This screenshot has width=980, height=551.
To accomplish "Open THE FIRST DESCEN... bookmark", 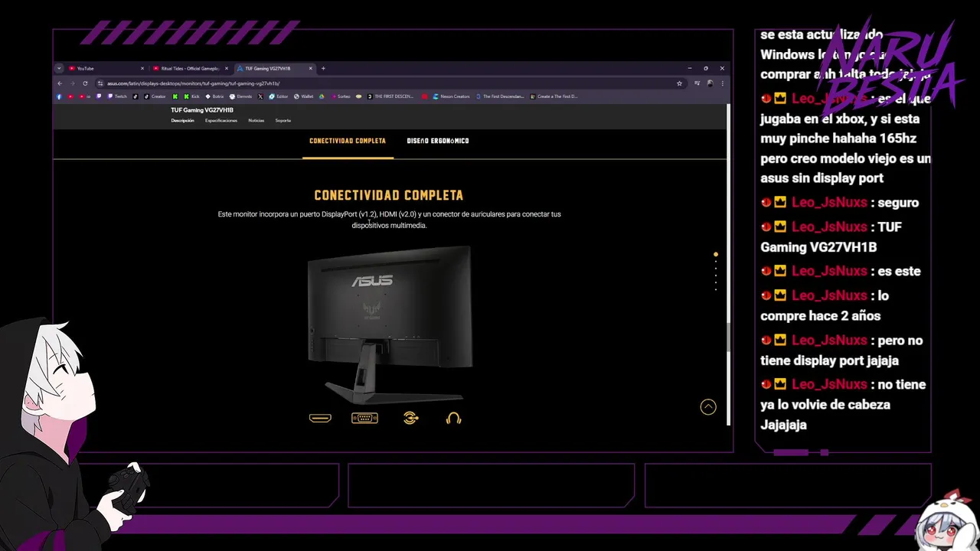I will tap(390, 96).
